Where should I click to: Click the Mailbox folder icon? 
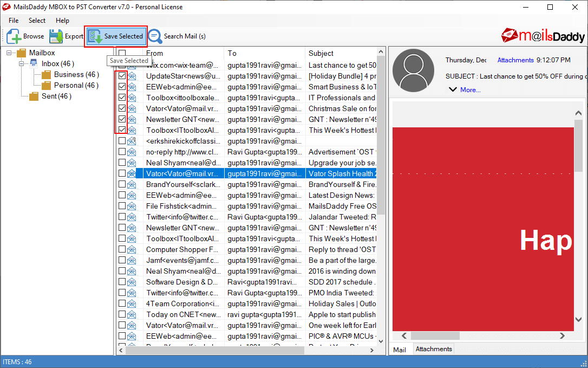pyautogui.click(x=21, y=53)
